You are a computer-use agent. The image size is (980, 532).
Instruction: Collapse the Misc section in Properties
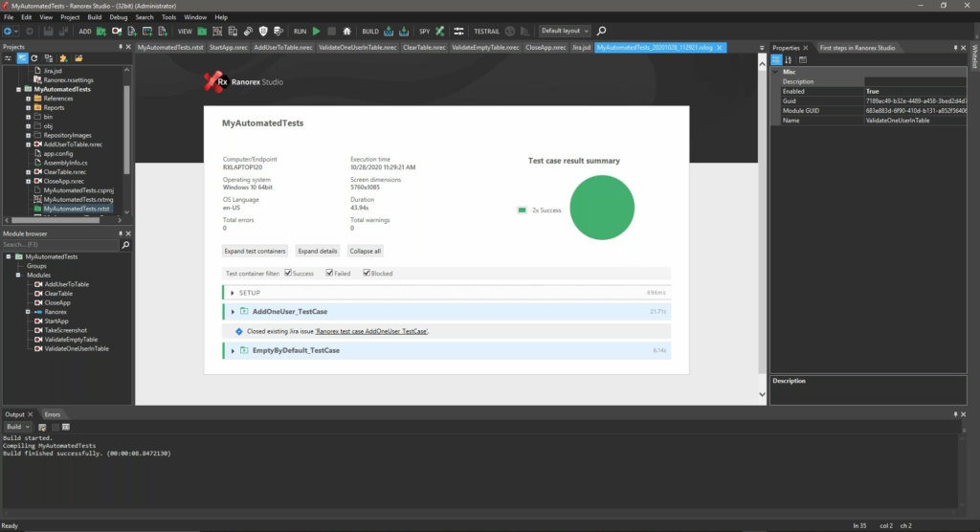(x=775, y=72)
